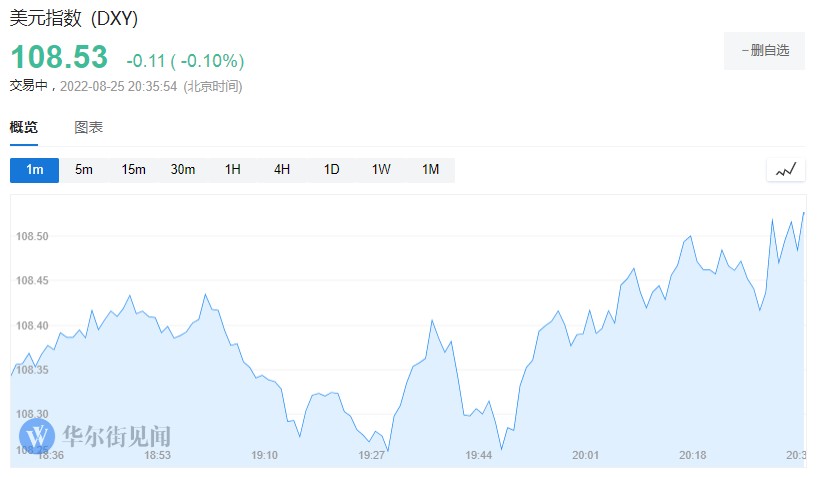The height and width of the screenshot is (477, 825).
Task: Click the 华尔街见闻 watermark text
Action: coord(116,436)
